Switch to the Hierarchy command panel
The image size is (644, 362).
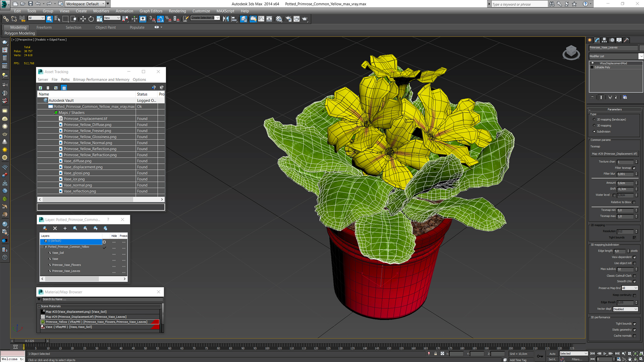tap(604, 40)
